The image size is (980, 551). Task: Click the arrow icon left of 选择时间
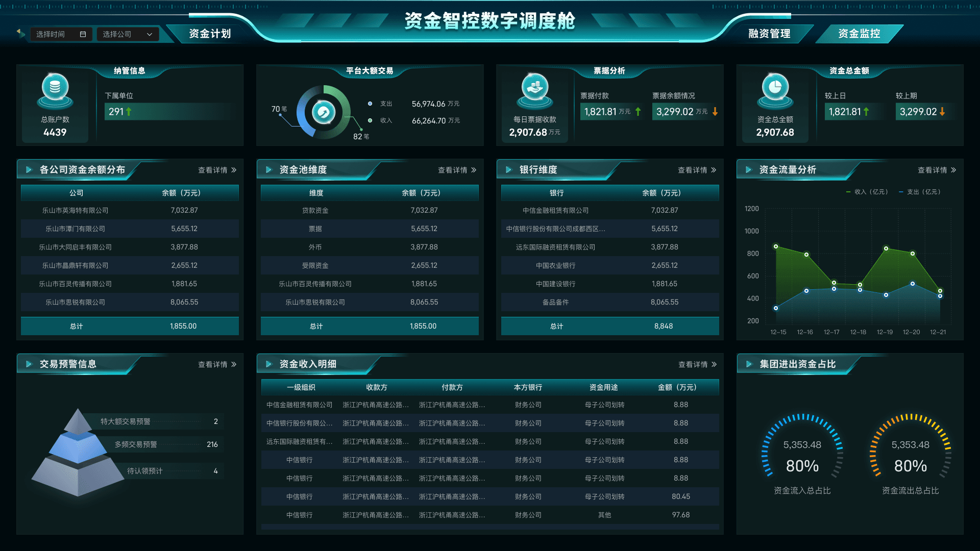pos(20,33)
